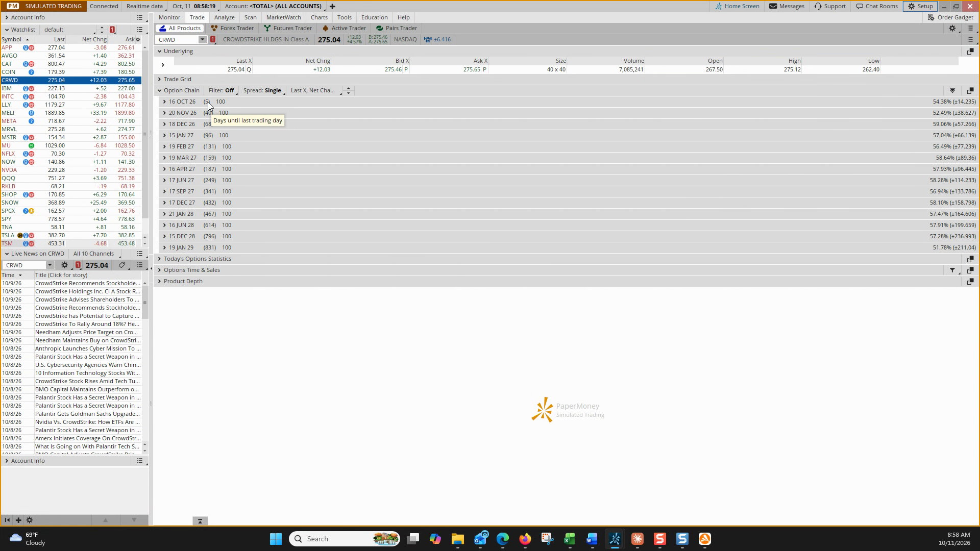980x551 pixels.
Task: Open Chat Rooms
Action: pos(877,7)
